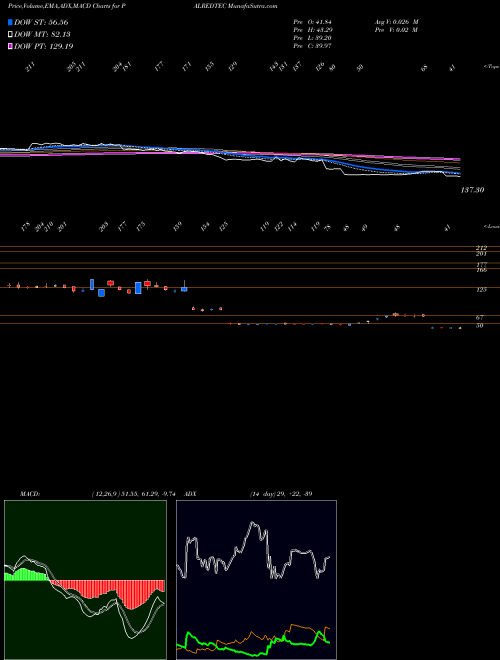Click the 68 label in top row

click(x=425, y=67)
